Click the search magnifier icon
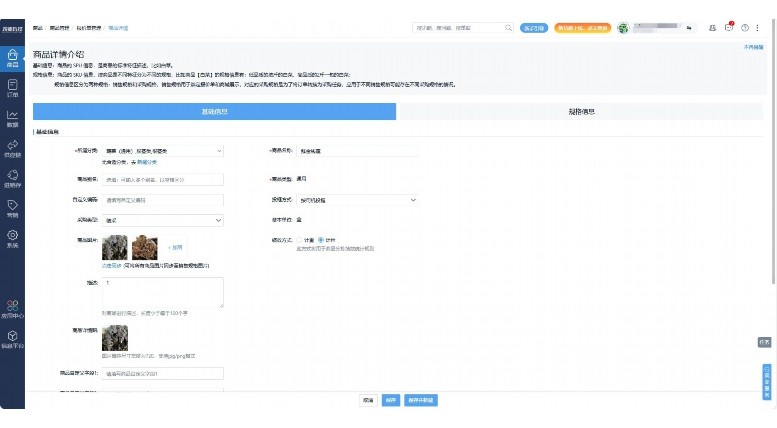The width and height of the screenshot is (777, 428). 508,28
